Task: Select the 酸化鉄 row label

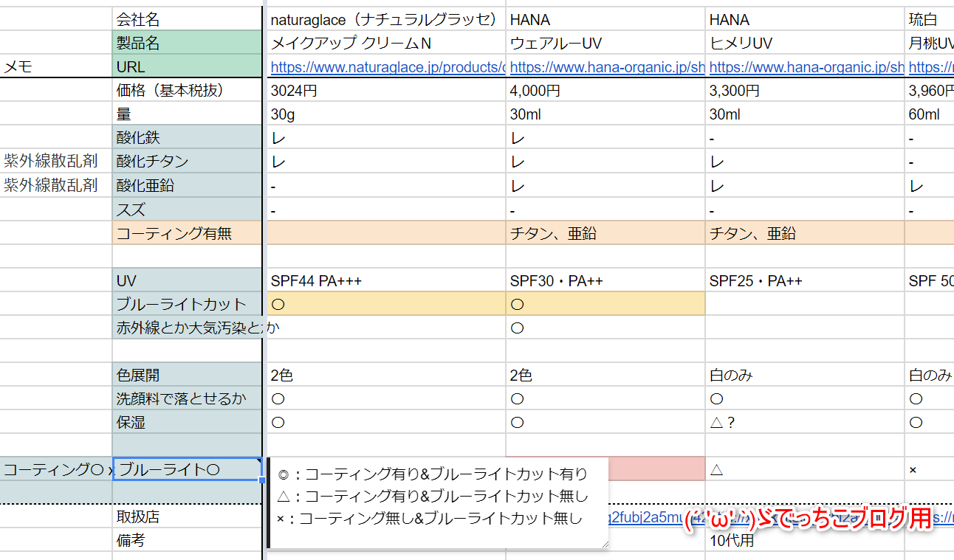Action: point(187,138)
